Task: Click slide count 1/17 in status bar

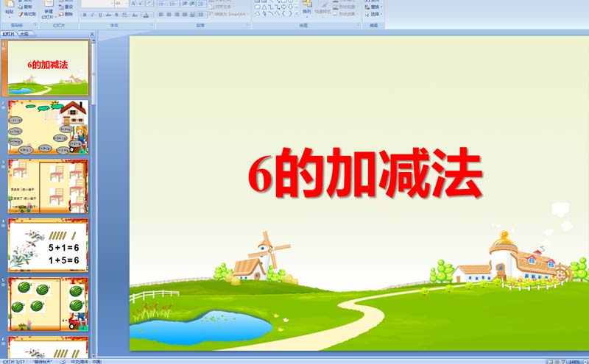Action: pyautogui.click(x=14, y=362)
